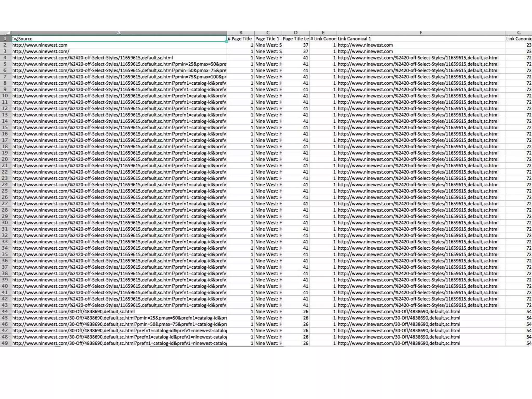Viewport: 532px width, 399px height.
Task: Select the Page Title 1 header cell
Action: tap(268, 39)
